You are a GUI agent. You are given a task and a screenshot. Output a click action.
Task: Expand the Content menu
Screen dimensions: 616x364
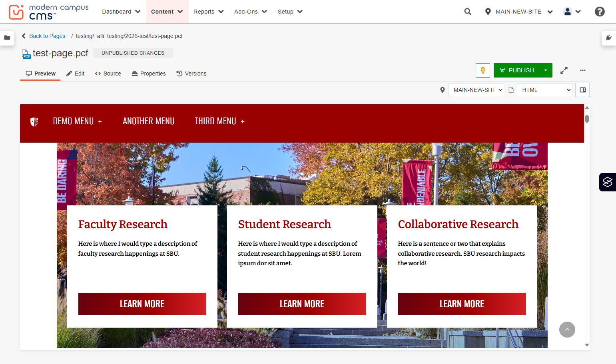coord(167,12)
